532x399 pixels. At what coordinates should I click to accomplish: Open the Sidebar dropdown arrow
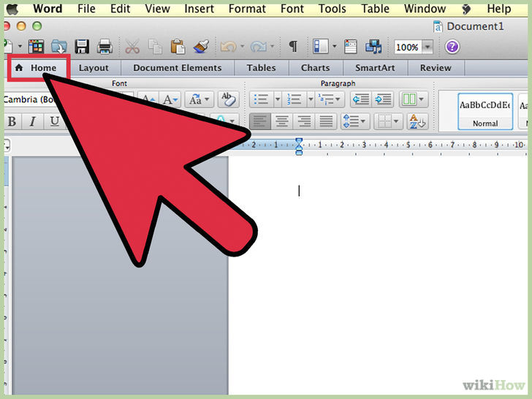tap(334, 46)
